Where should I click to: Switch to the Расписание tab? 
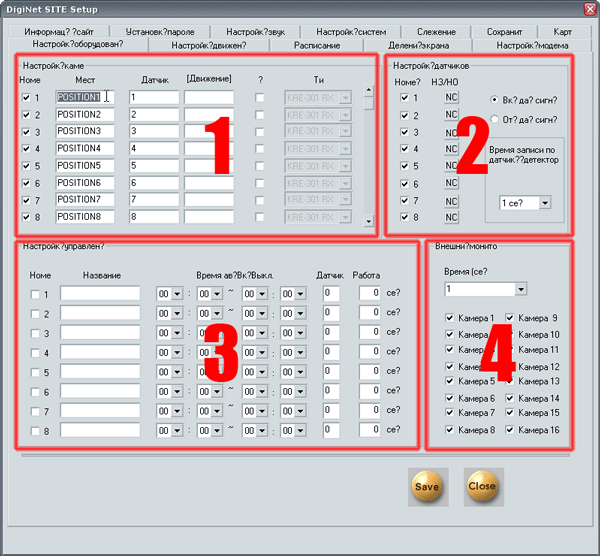tap(317, 46)
